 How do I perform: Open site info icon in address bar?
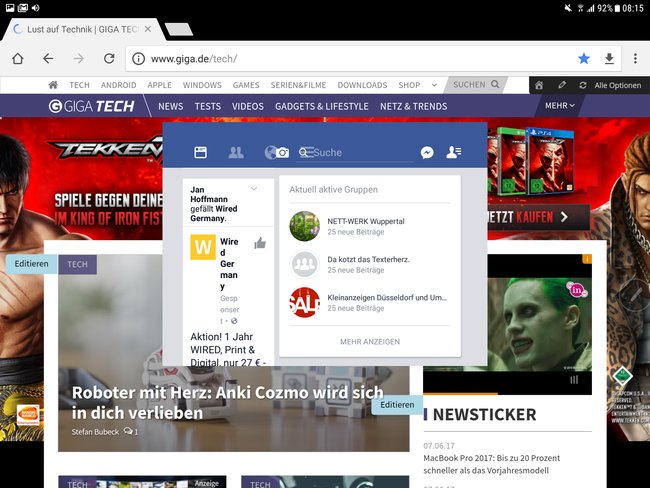click(138, 59)
